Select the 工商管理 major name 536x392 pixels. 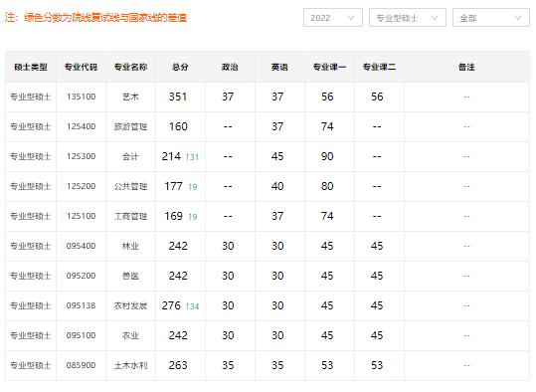click(130, 216)
